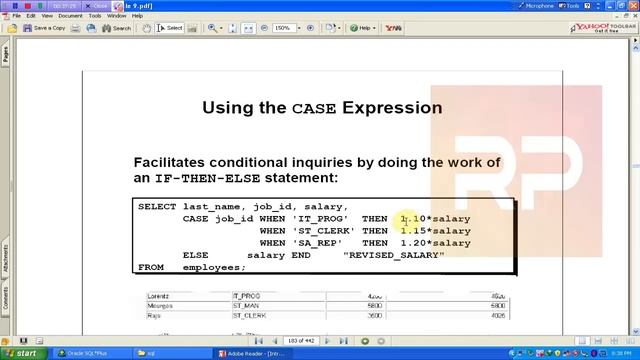Click the 150% zoom level field
This screenshot has width=640, height=360.
[x=283, y=28]
